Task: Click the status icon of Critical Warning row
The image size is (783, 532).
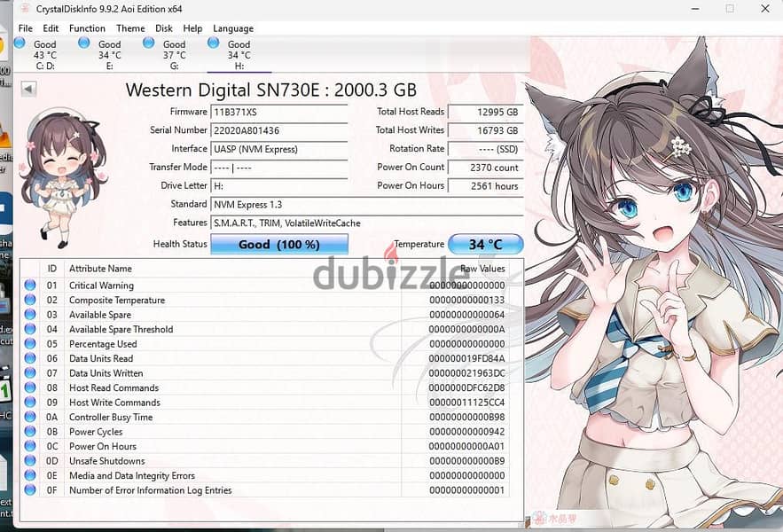Action: pos(30,285)
